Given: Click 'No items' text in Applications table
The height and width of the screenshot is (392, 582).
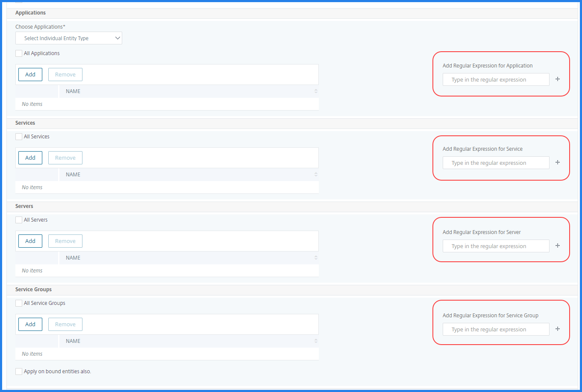Looking at the screenshot, I should coord(32,104).
